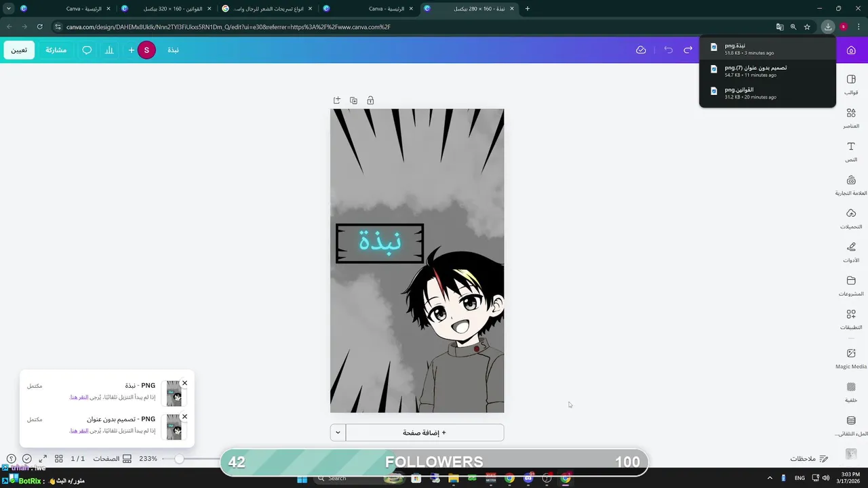Open a new browser tab
The image size is (868, 488).
coord(528,9)
